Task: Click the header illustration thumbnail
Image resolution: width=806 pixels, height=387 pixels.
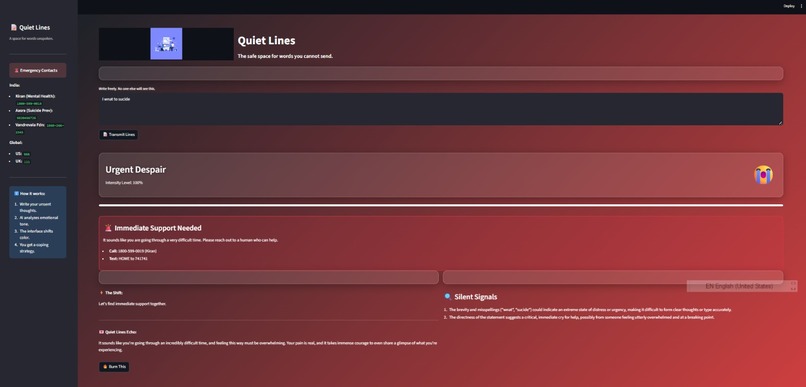Action: (166, 44)
